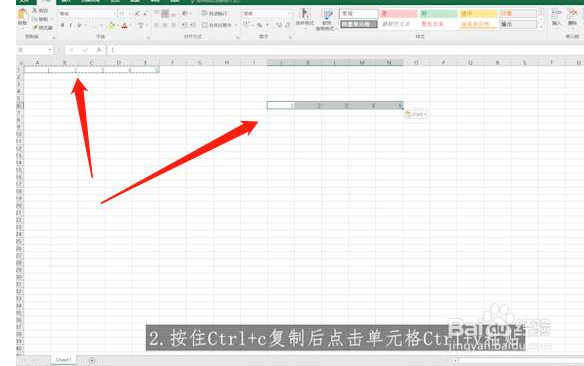Open the Paste Options (Ctrl) button
Viewport: 584px width, 366px height.
[415, 114]
